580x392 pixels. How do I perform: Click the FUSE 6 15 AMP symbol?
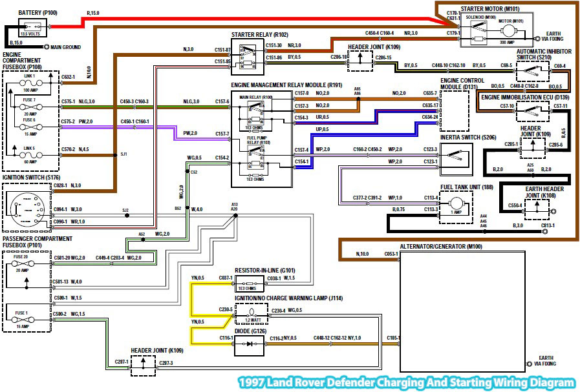click(30, 127)
